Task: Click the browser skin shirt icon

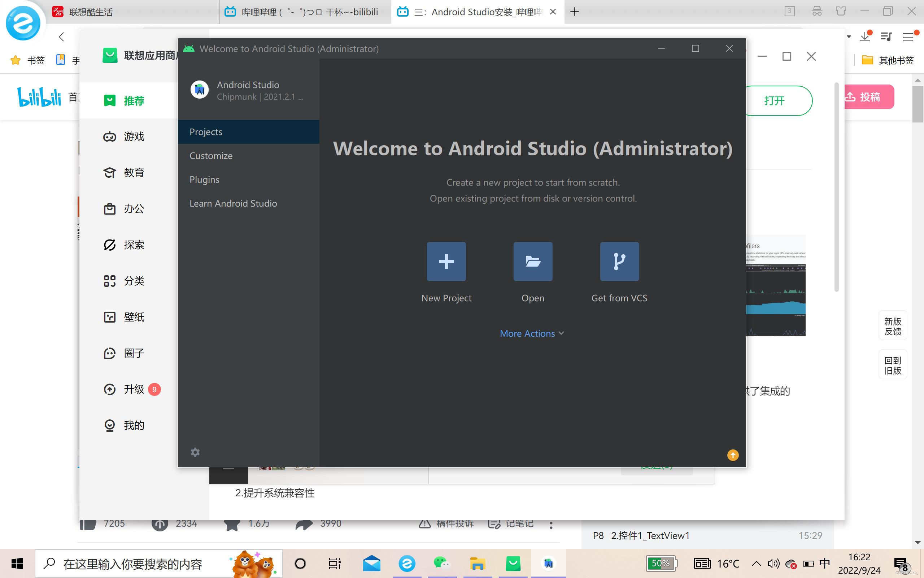Action: 841,11
